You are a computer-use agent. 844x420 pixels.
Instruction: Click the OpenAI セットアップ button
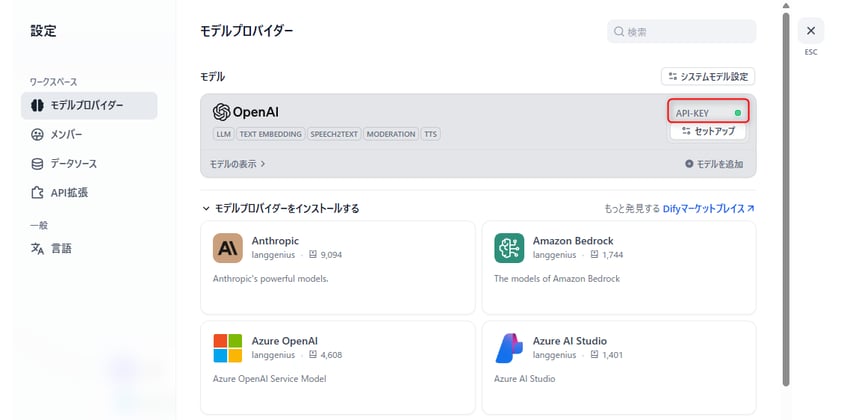pyautogui.click(x=708, y=131)
